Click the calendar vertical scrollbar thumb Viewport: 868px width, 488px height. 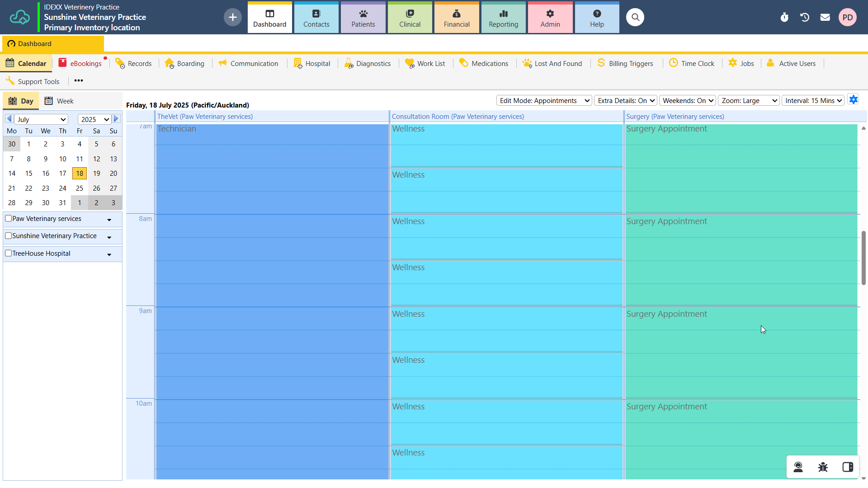coord(863,258)
